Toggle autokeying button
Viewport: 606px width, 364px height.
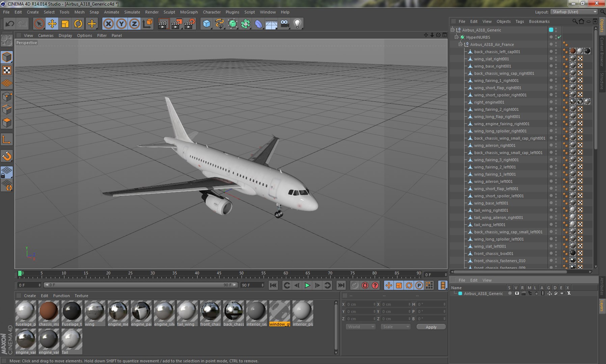click(365, 285)
